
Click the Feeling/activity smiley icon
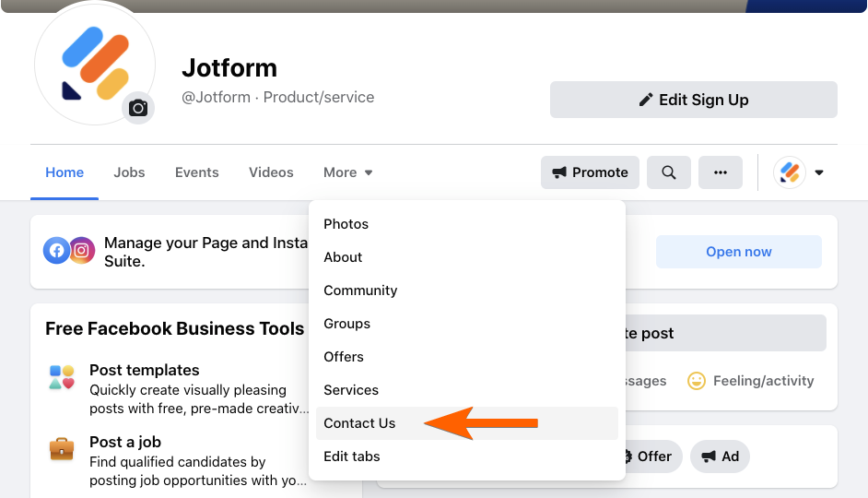click(697, 380)
